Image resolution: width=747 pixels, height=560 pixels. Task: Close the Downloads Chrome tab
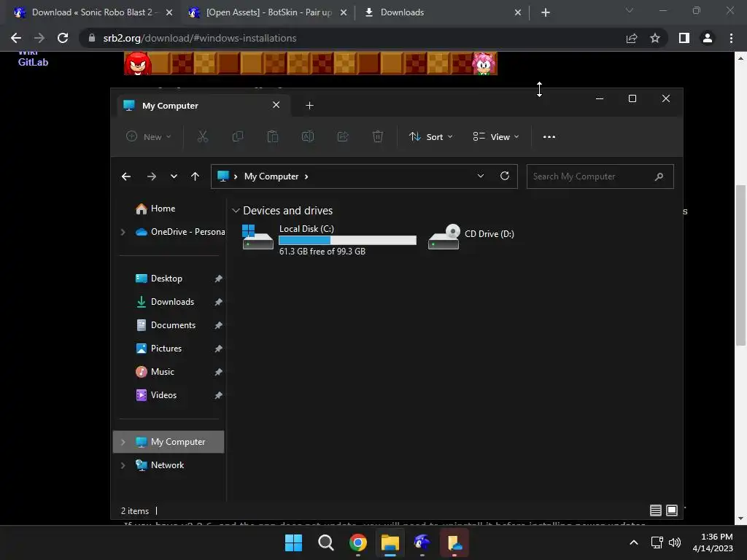[x=518, y=12]
